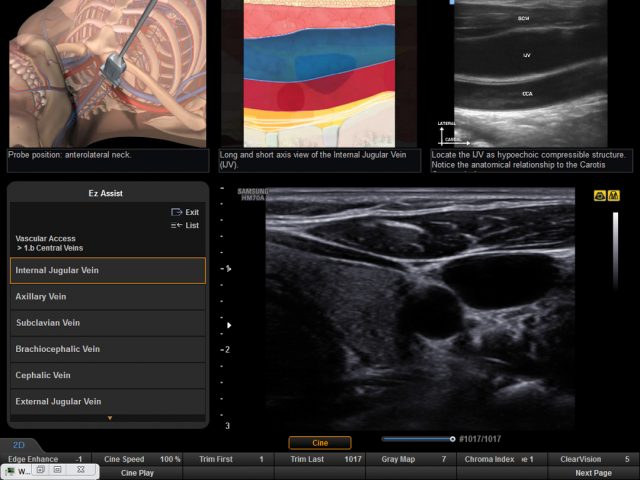Click the focus marker arrow on depth scale
This screenshot has width=640, height=480.
coord(229,325)
